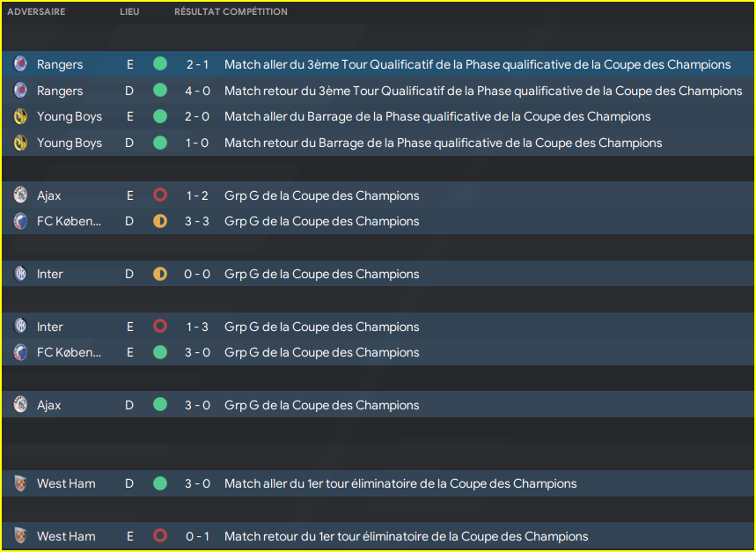Open the 3-3 result against FC København
This screenshot has height=552, width=756.
coord(197,221)
